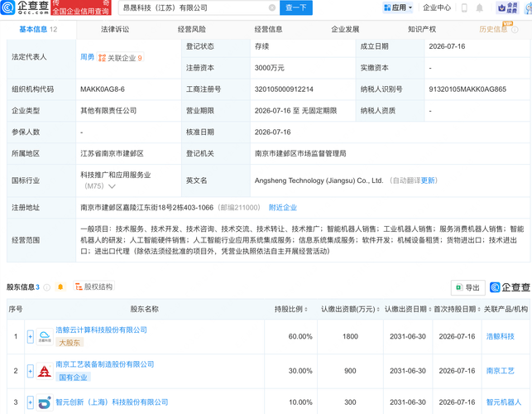Image resolution: width=532 pixels, height=414 pixels.
Task: Click 南京工艺 red logo thumbnail
Action: pyautogui.click(x=45, y=371)
